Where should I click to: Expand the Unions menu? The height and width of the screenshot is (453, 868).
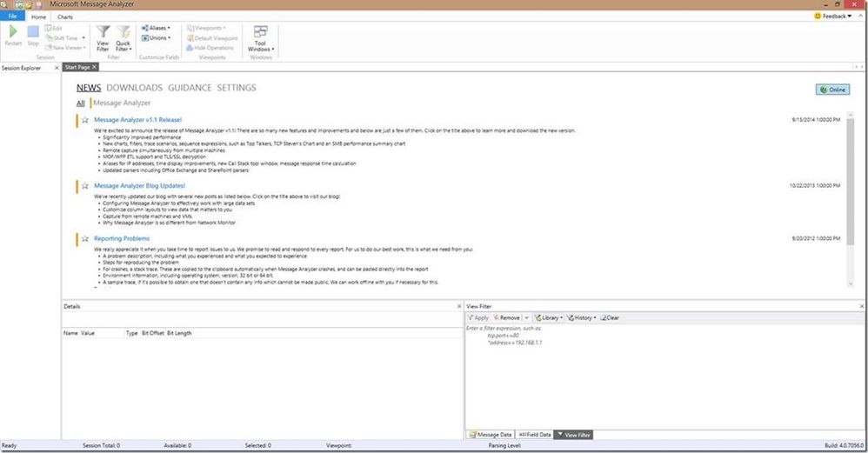tap(156, 38)
